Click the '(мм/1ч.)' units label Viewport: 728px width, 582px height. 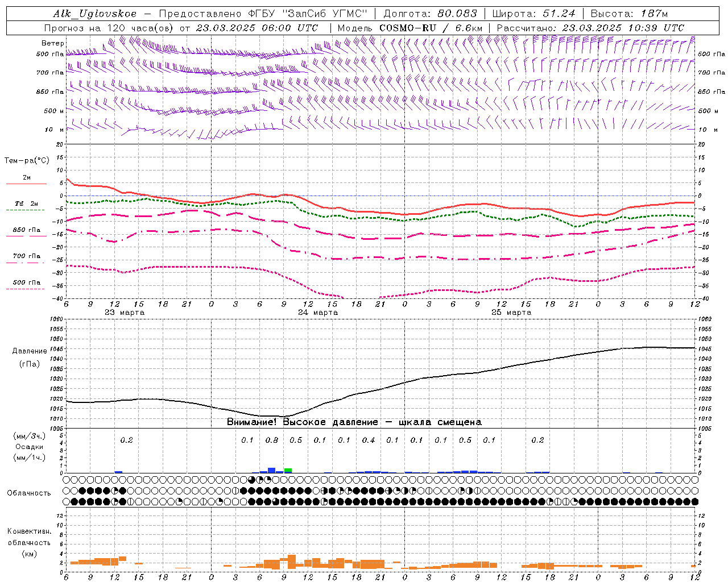30,458
